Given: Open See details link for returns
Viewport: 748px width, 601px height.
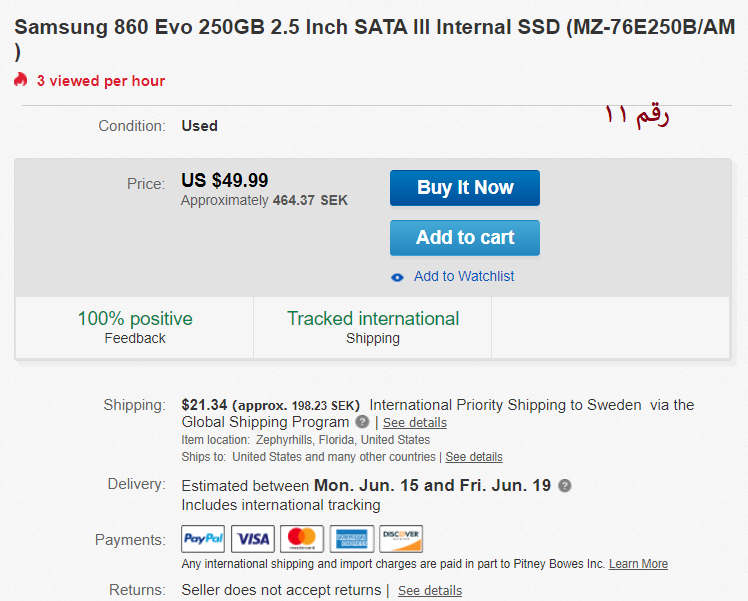Looking at the screenshot, I should [x=430, y=591].
